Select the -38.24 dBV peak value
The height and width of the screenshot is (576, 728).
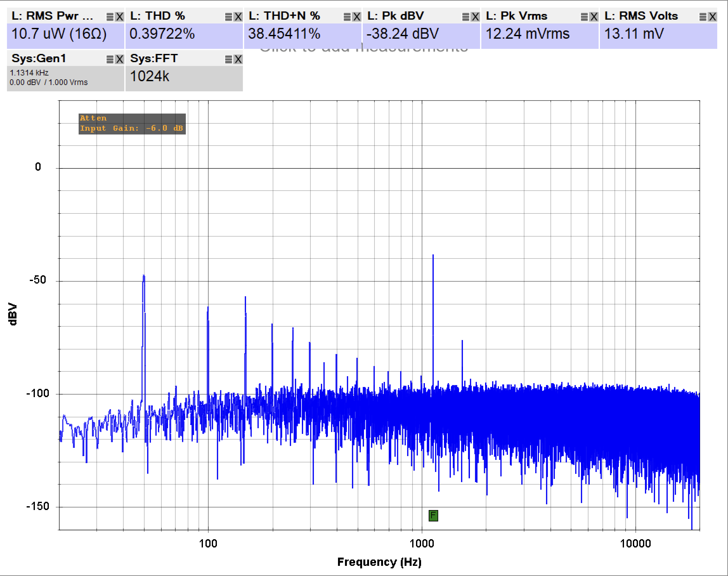402,34
